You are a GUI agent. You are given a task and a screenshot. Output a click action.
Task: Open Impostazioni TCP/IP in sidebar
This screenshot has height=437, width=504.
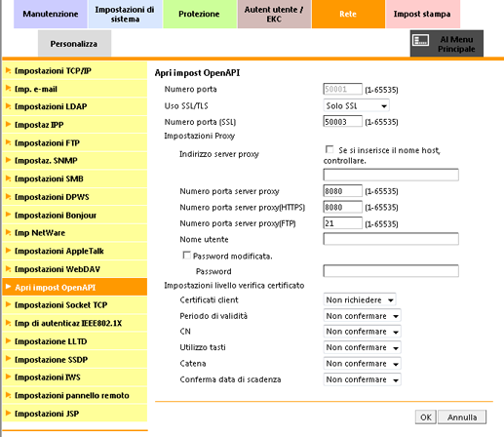(75, 71)
